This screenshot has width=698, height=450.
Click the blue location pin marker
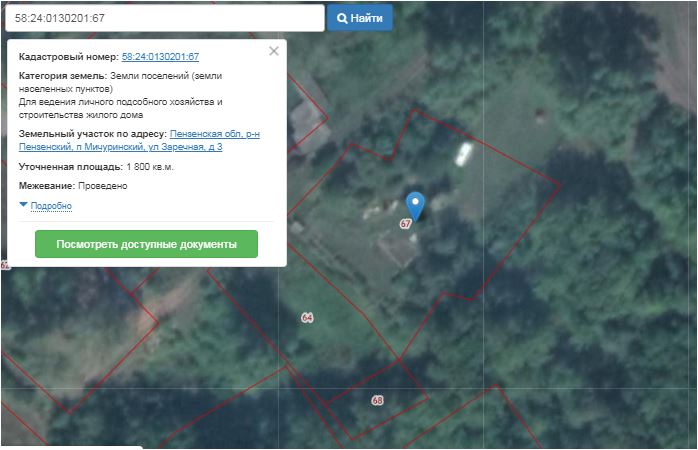[x=415, y=203]
